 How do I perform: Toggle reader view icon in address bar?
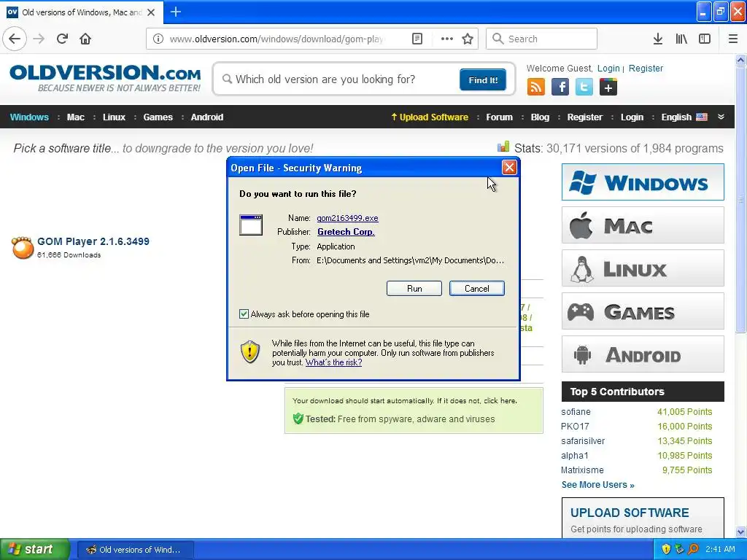coord(417,39)
